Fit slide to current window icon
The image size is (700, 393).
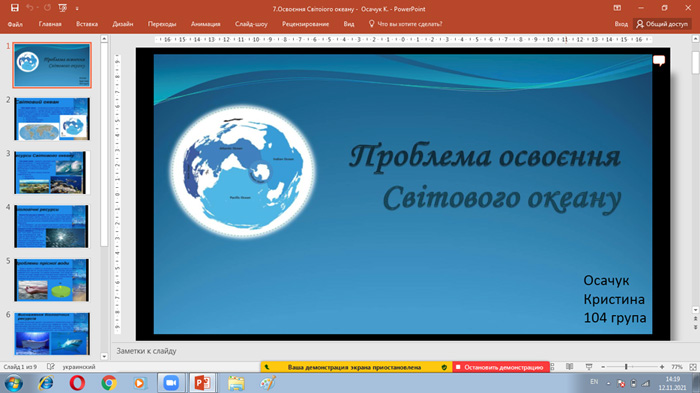coord(693,367)
